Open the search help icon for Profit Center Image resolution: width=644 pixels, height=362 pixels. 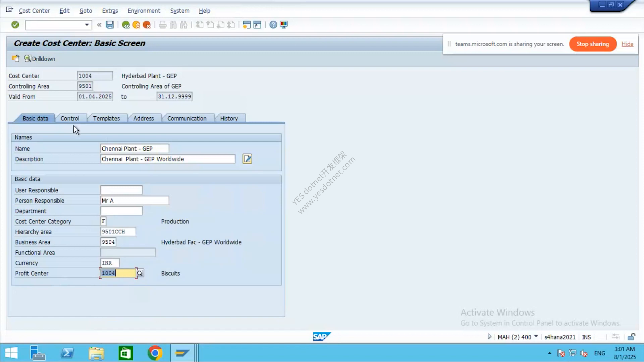(140, 273)
